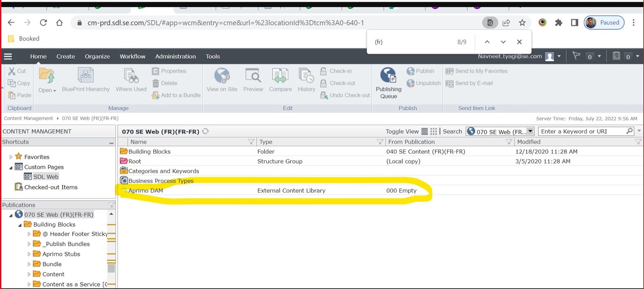Click the keyword or URI search field
Viewport: 644px width, 289px height.
(582, 131)
